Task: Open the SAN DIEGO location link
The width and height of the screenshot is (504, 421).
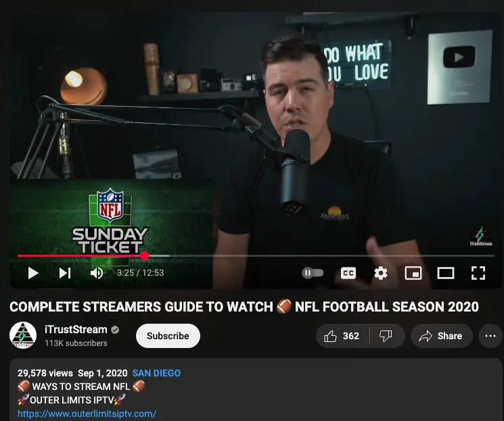Action: [x=156, y=373]
